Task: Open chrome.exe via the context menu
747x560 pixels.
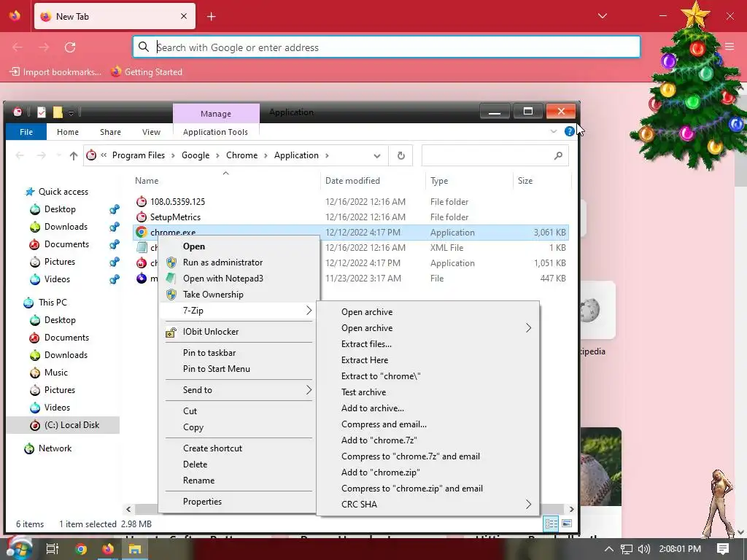Action: point(193,246)
